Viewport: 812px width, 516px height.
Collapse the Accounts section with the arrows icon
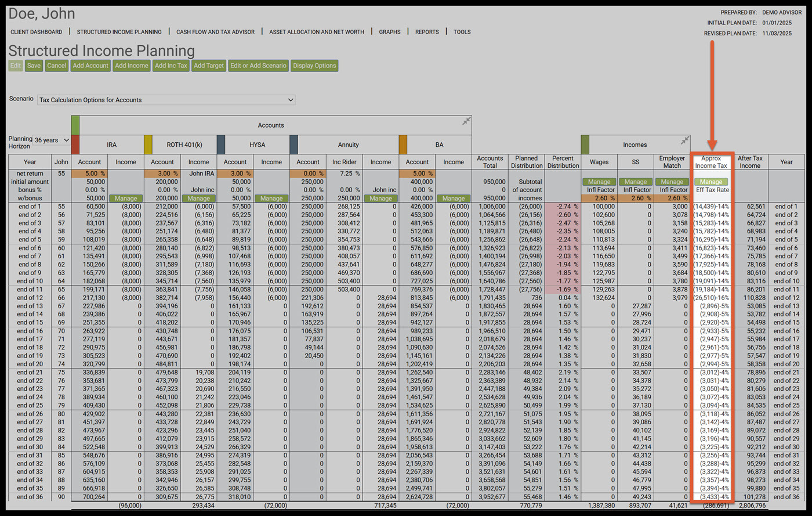(466, 121)
